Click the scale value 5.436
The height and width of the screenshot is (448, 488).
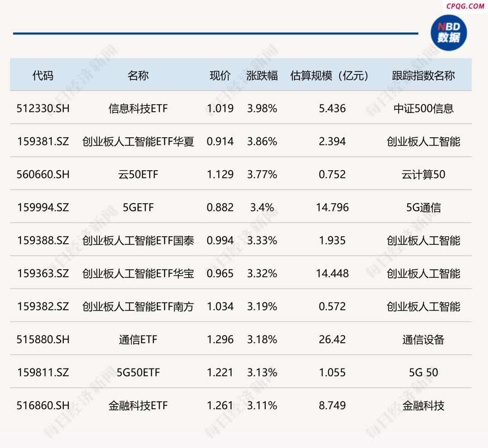332,108
